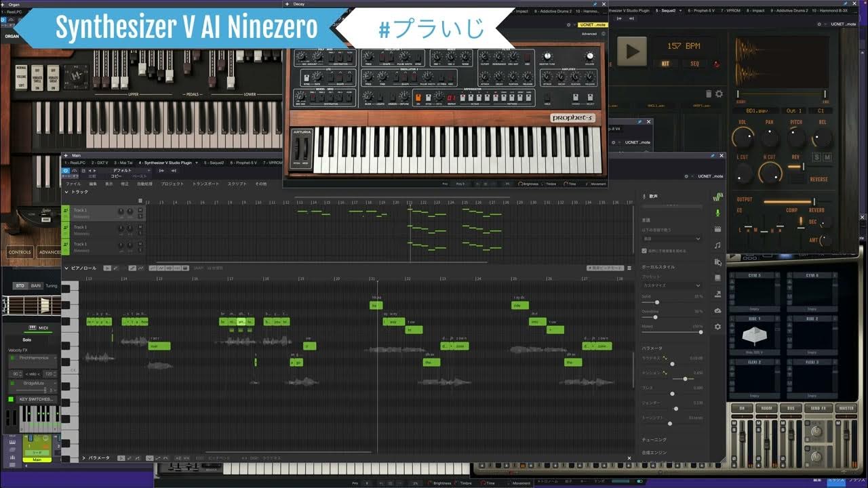Viewport: 868px width, 488px height.
Task: Open the トランスポート menu
Action: point(205,184)
